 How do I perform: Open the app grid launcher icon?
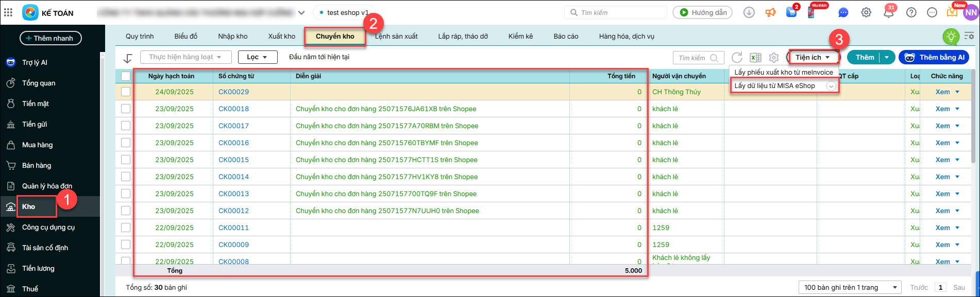tap(8, 13)
